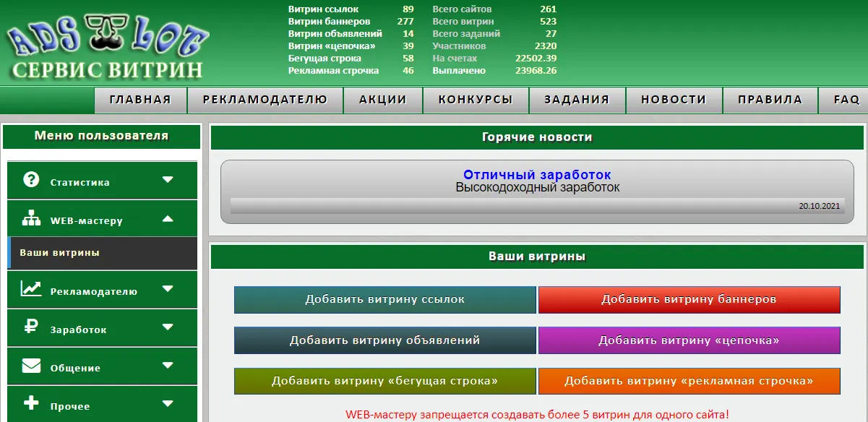
Task: Open the ГЛАВНАЯ navigation tab
Action: [x=140, y=100]
